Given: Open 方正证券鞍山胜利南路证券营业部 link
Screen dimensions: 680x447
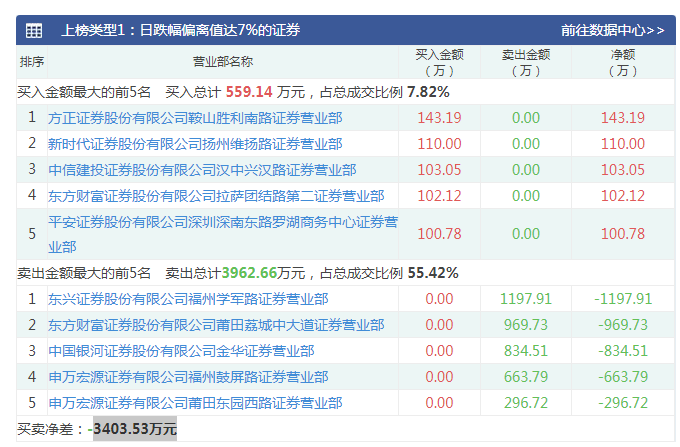Looking at the screenshot, I should coord(195,118).
